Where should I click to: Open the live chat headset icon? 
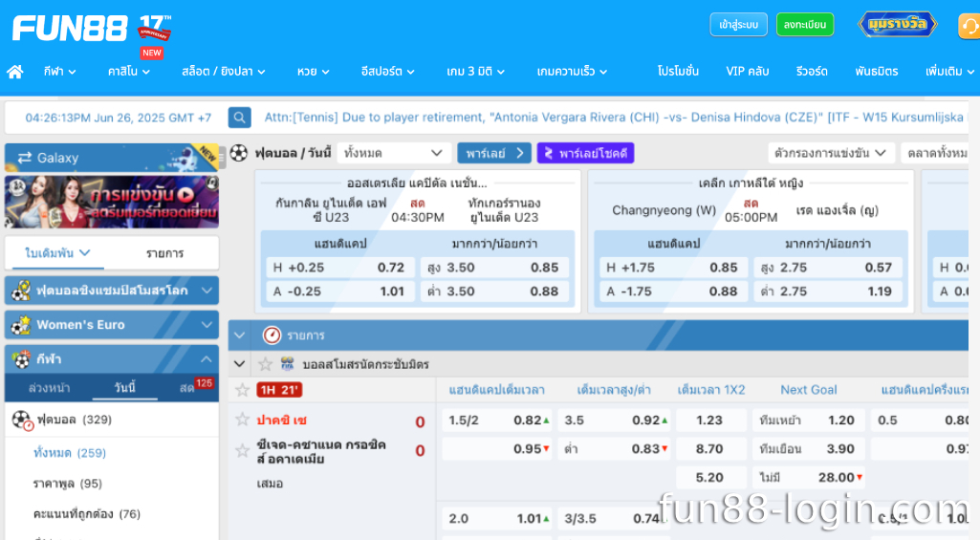(x=969, y=26)
